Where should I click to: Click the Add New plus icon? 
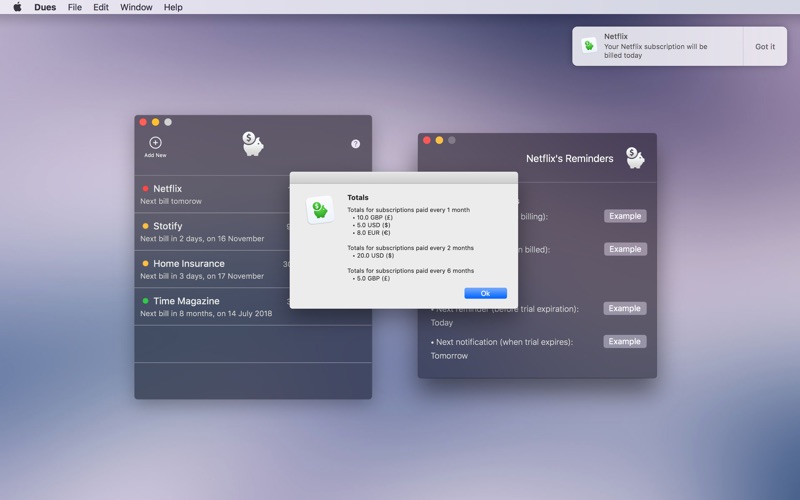point(155,143)
